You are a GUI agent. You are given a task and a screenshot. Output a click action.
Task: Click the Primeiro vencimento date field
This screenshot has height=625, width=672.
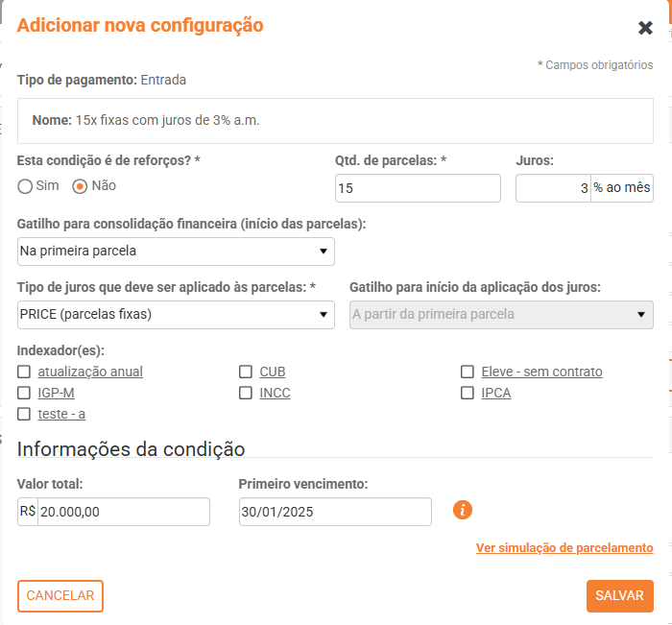click(x=335, y=513)
